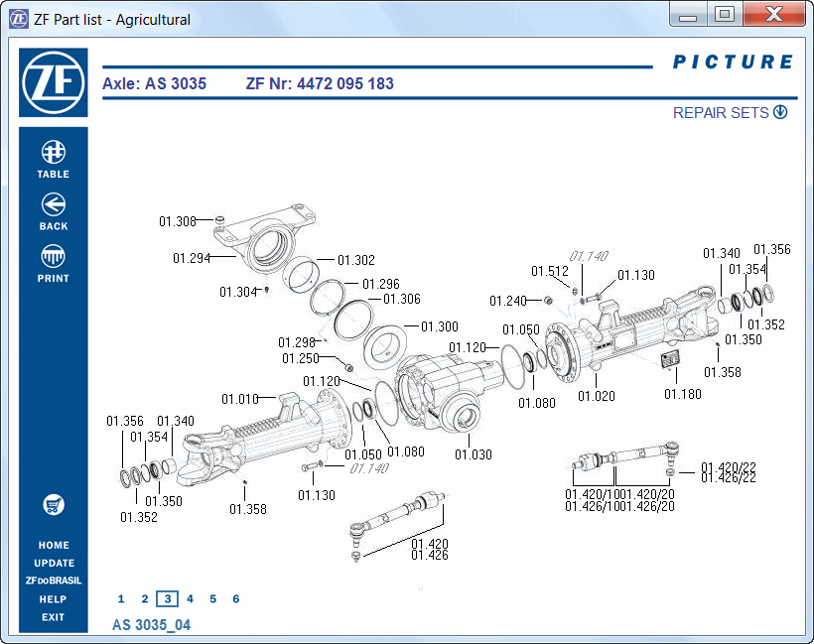Open the HOME link
814x644 pixels.
[x=54, y=545]
